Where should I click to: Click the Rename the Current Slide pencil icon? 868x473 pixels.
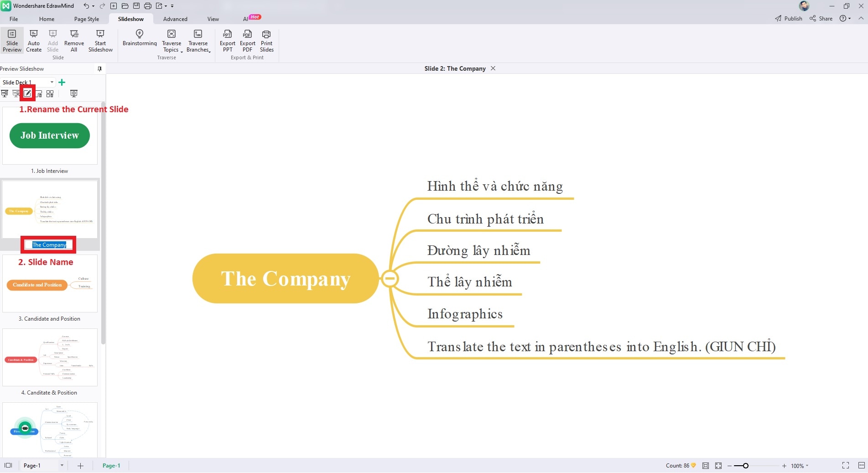coord(27,94)
